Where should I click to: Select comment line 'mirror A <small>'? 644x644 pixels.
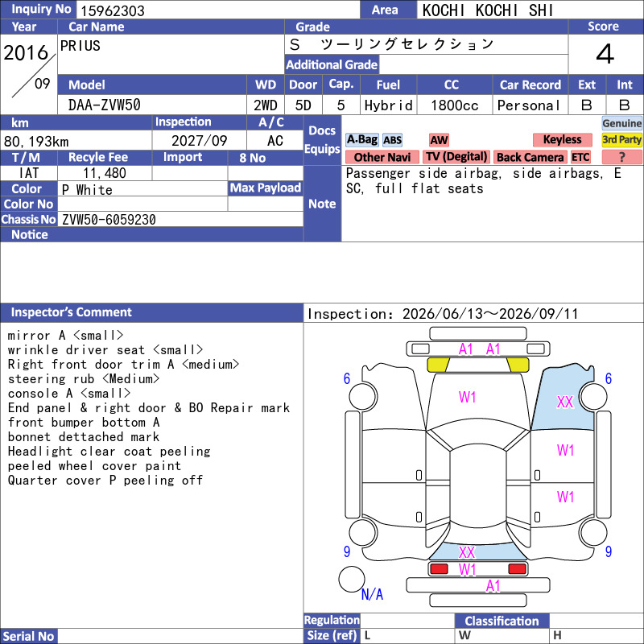click(65, 336)
